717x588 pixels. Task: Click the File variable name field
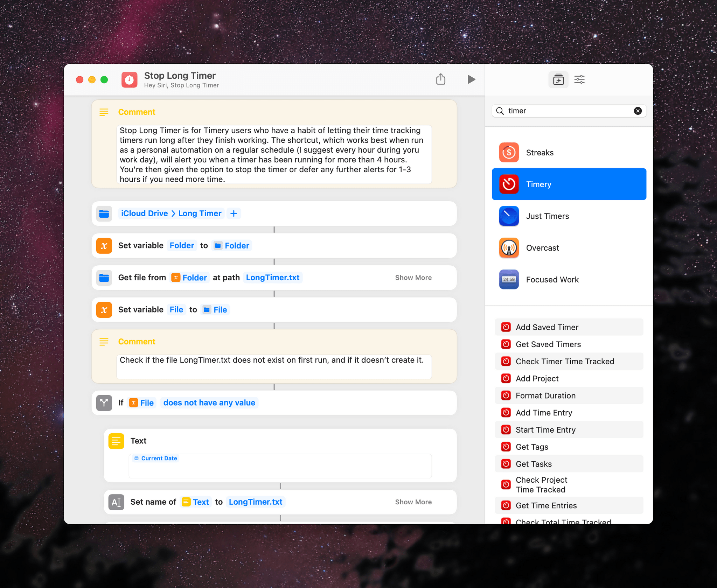pos(176,310)
